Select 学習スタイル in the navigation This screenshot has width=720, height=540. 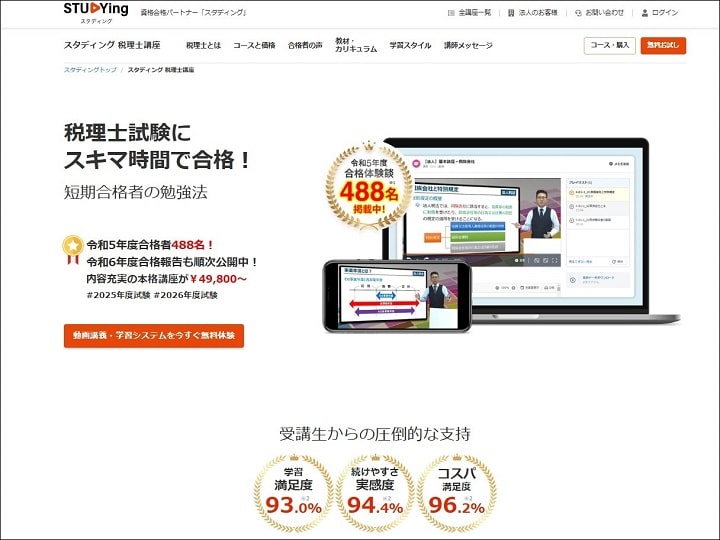click(411, 45)
